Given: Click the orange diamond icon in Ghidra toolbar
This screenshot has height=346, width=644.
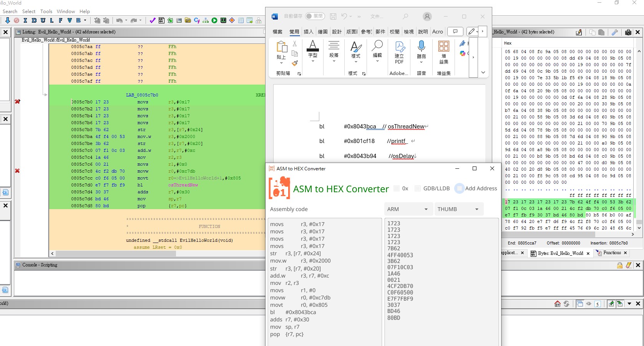Looking at the screenshot, I should 232,20.
